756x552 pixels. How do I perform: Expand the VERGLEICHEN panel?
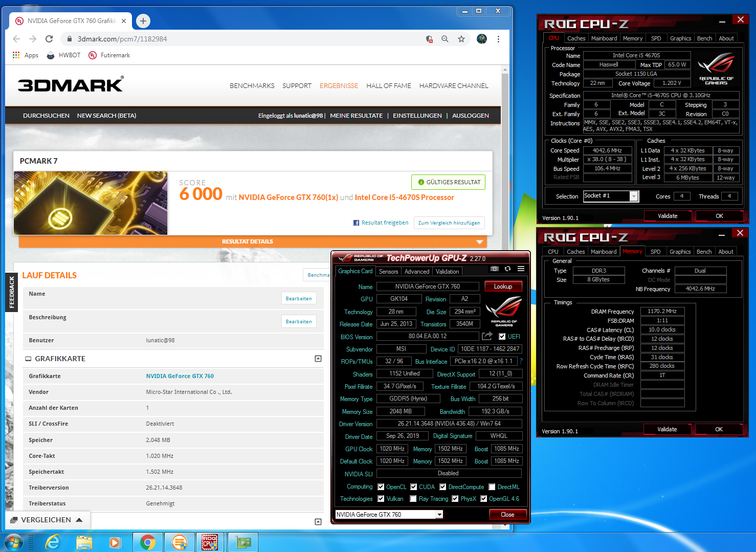(x=47, y=520)
